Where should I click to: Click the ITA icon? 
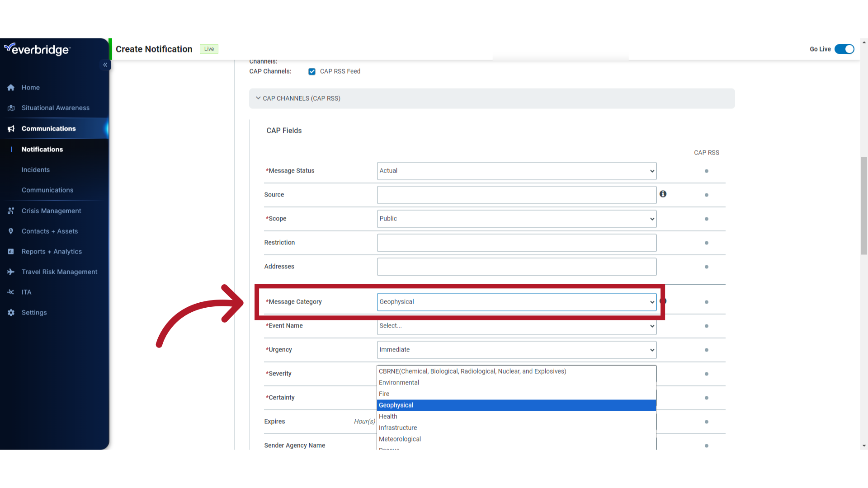(x=11, y=292)
